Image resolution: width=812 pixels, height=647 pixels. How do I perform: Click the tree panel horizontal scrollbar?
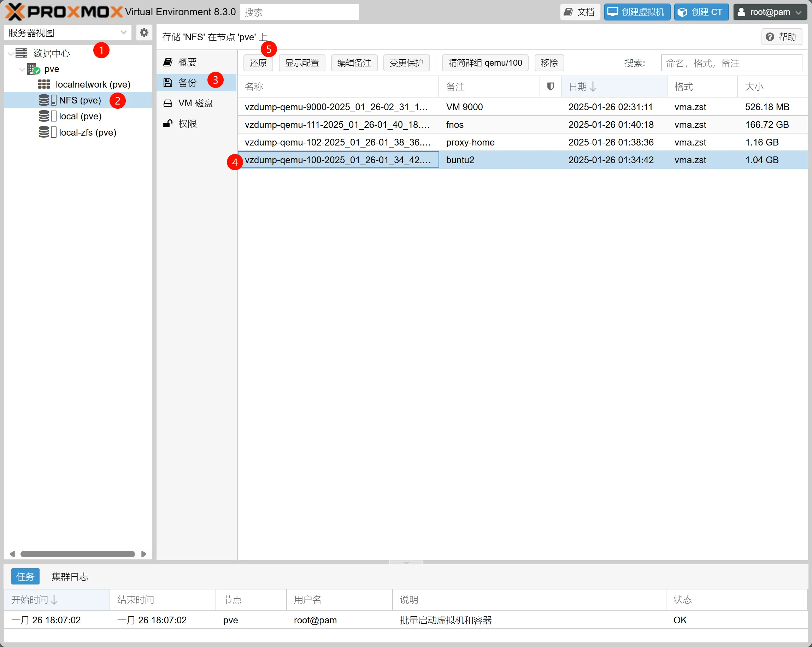coord(78,554)
